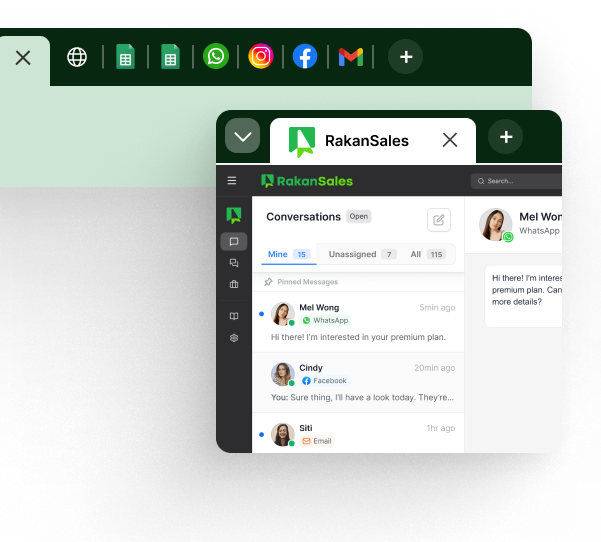Open the Gmail browser tab
The height and width of the screenshot is (542, 601).
[x=350, y=57]
